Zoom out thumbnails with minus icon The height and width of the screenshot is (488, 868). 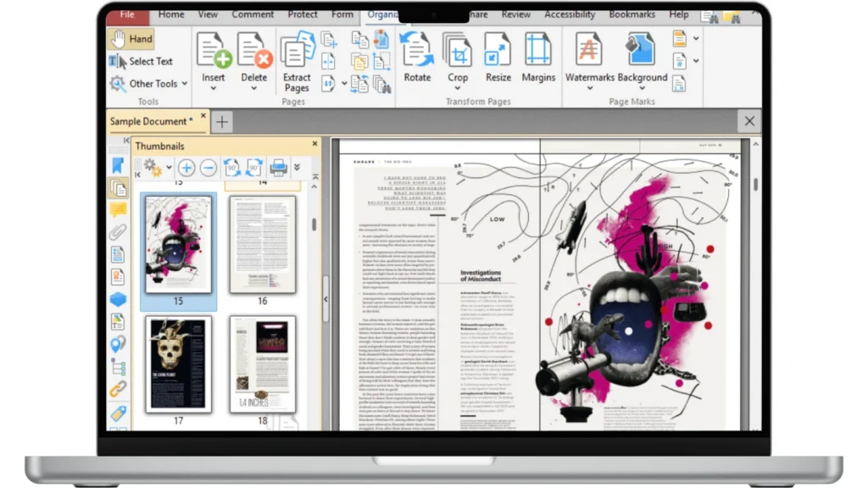(208, 168)
